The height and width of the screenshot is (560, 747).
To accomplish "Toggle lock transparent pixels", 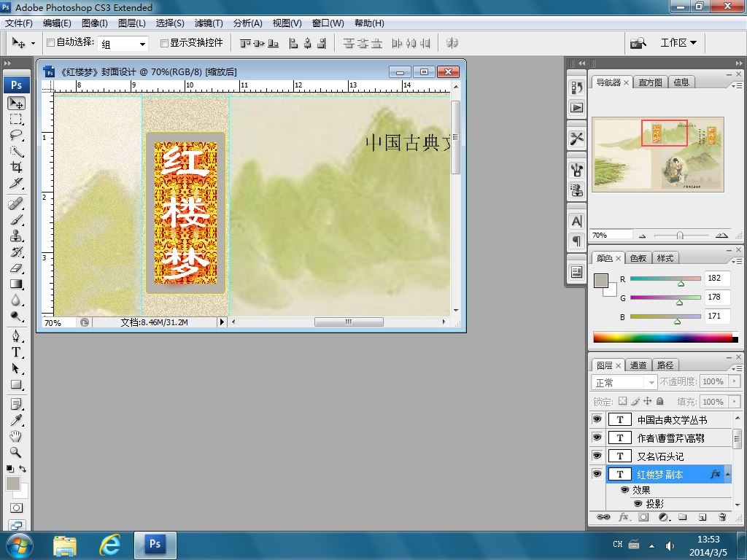I will tap(623, 401).
